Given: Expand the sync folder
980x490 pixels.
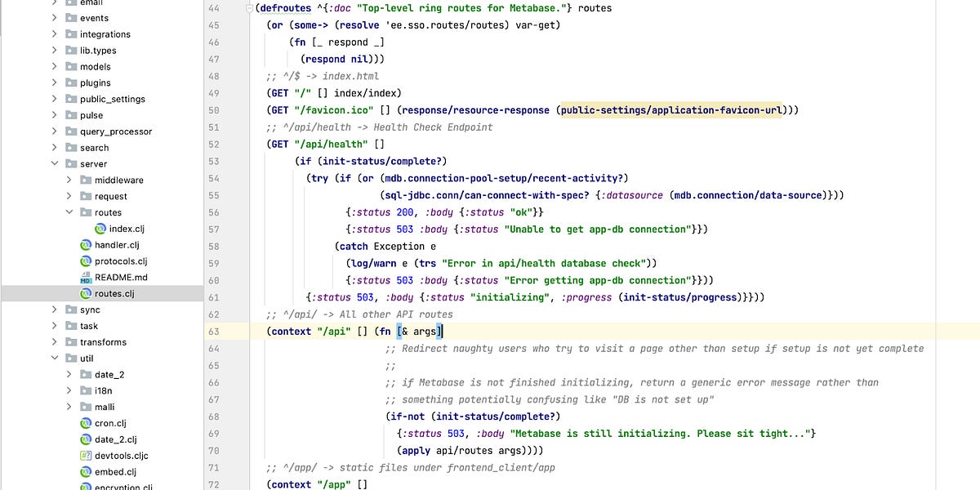Looking at the screenshot, I should tap(53, 310).
